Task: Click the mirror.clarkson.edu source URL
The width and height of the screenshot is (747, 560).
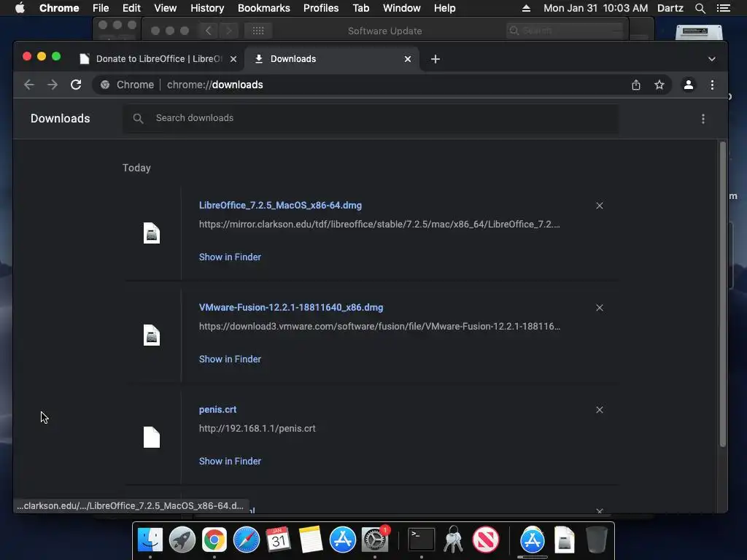Action: (x=379, y=225)
